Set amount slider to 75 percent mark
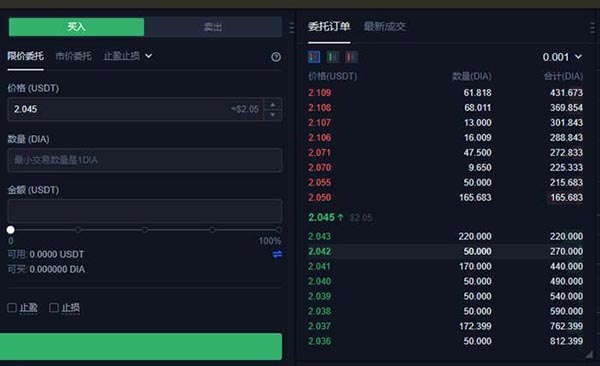600x366 pixels. (x=212, y=230)
